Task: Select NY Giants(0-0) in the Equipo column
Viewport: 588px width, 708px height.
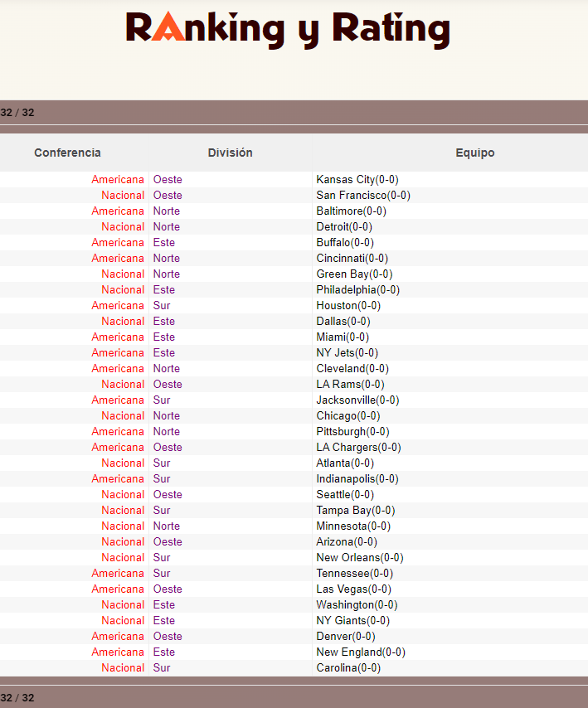Action: tap(352, 620)
